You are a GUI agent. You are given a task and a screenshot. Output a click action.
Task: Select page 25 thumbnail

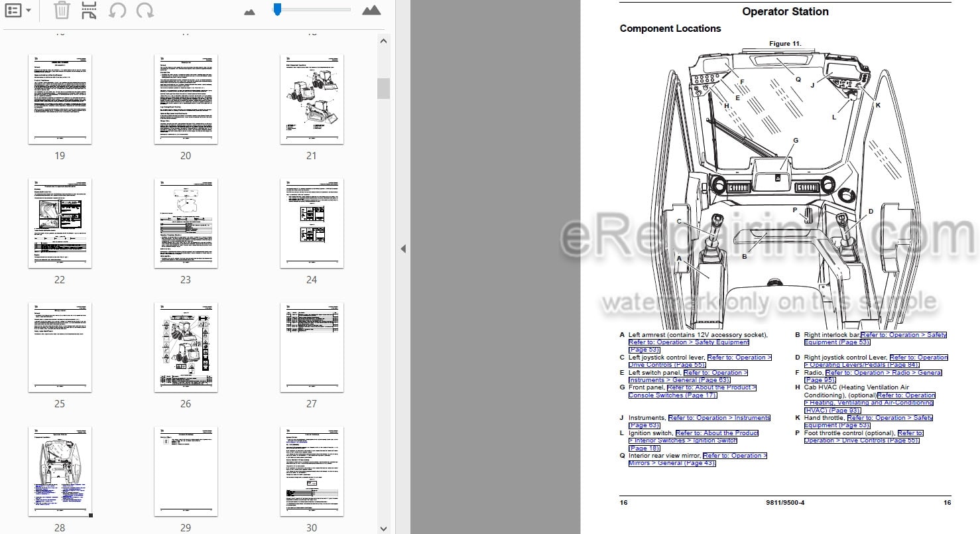tap(60, 347)
